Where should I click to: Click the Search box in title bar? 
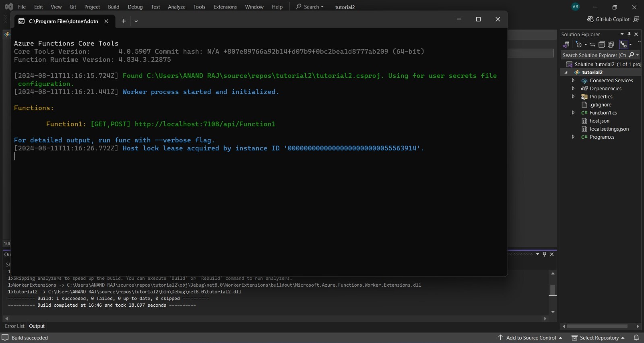coord(310,7)
